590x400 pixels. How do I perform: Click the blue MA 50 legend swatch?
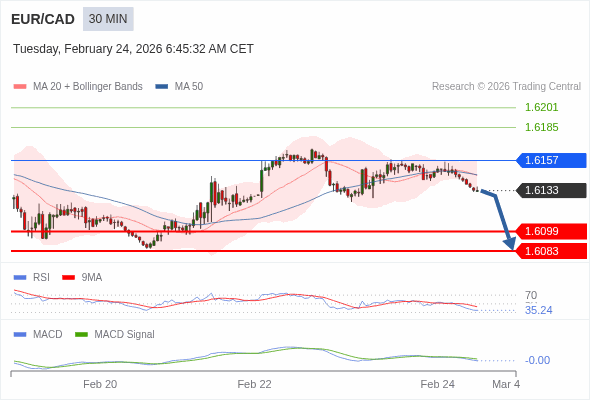pyautogui.click(x=162, y=87)
